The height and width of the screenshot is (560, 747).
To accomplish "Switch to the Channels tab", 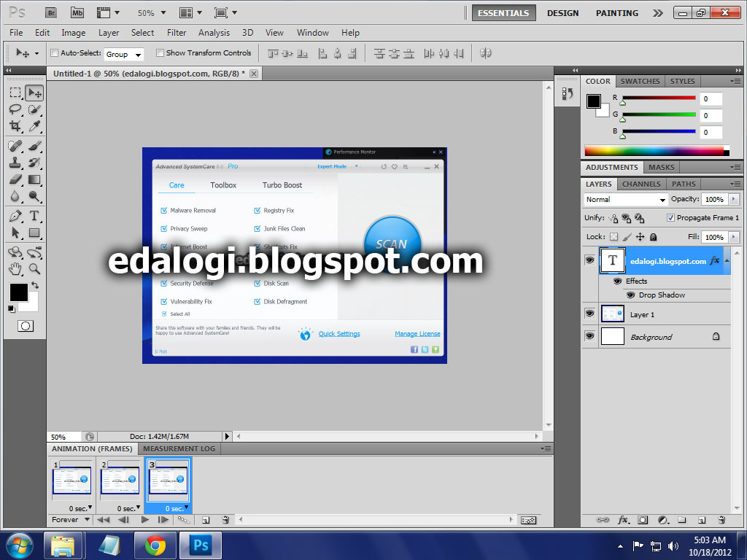I will [640, 184].
